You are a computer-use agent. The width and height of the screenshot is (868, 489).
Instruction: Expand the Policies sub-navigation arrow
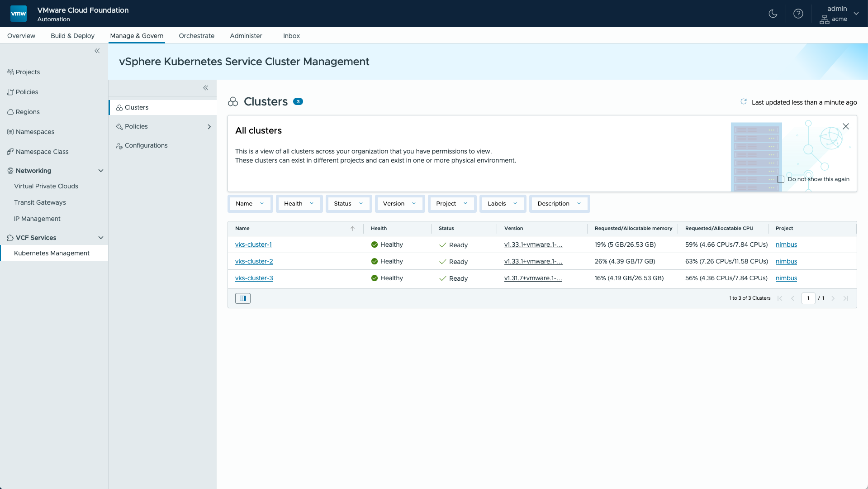pyautogui.click(x=209, y=127)
